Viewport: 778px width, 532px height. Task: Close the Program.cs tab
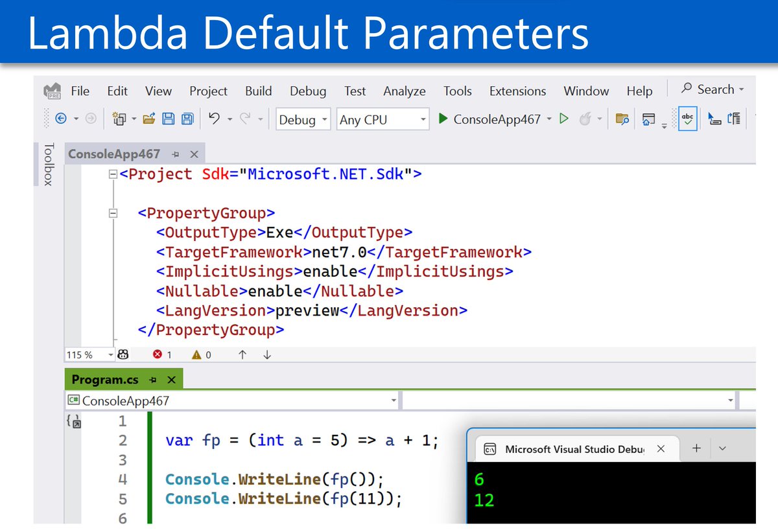point(171,380)
